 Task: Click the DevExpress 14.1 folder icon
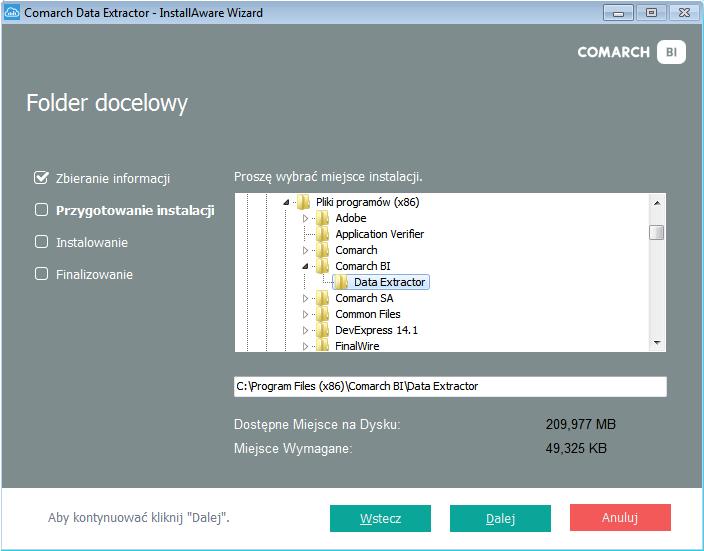click(322, 330)
